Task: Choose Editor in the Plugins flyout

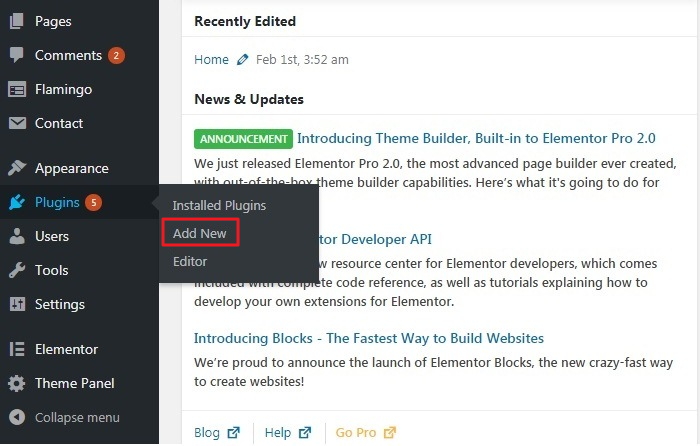Action: click(x=190, y=261)
